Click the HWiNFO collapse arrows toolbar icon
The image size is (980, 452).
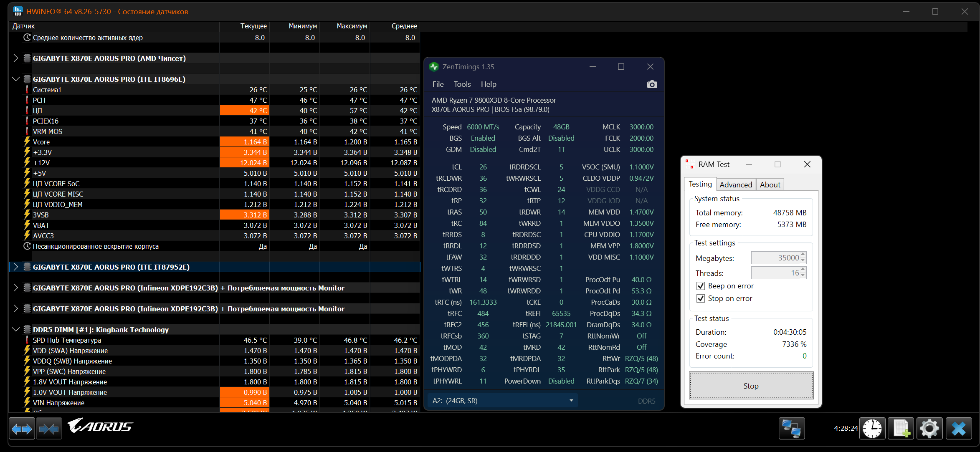[49, 429]
